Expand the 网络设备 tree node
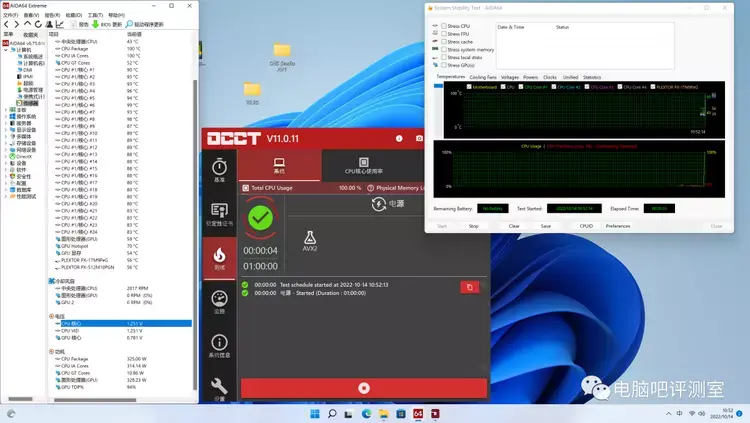The image size is (750, 423). (6, 150)
